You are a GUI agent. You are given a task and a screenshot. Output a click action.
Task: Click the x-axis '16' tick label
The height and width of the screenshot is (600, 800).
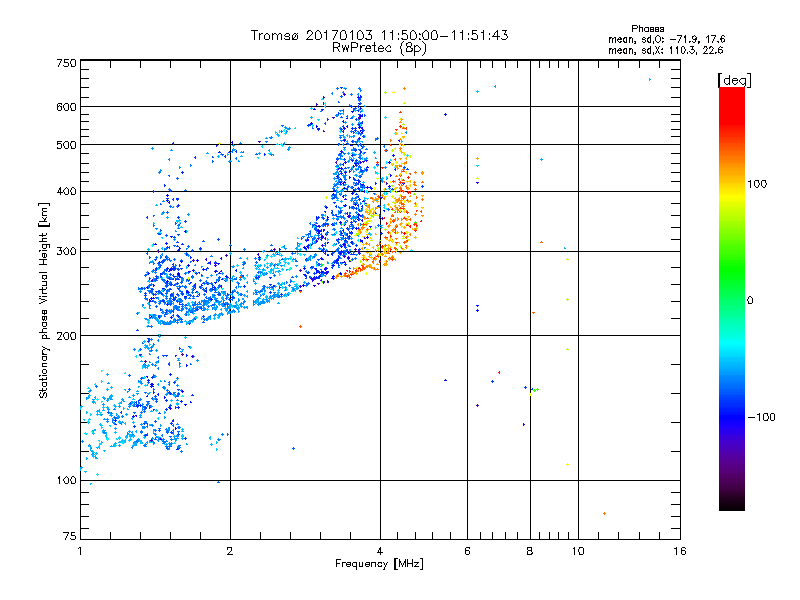pos(680,551)
